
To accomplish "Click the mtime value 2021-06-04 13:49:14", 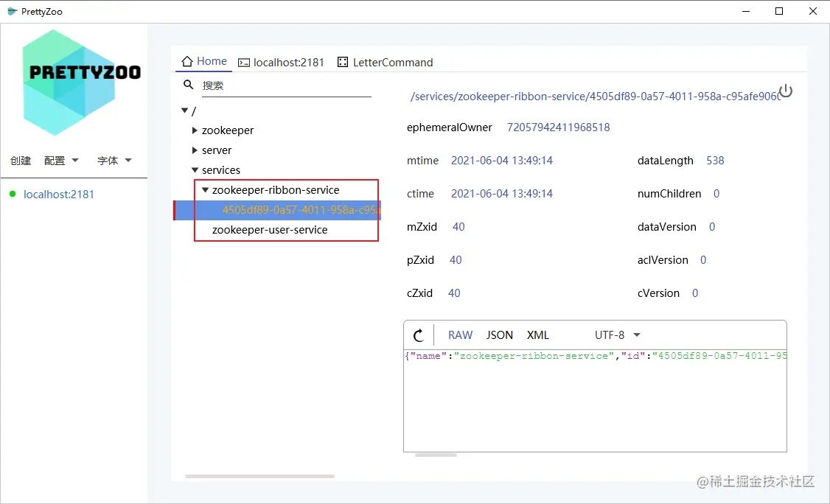I will [x=502, y=161].
